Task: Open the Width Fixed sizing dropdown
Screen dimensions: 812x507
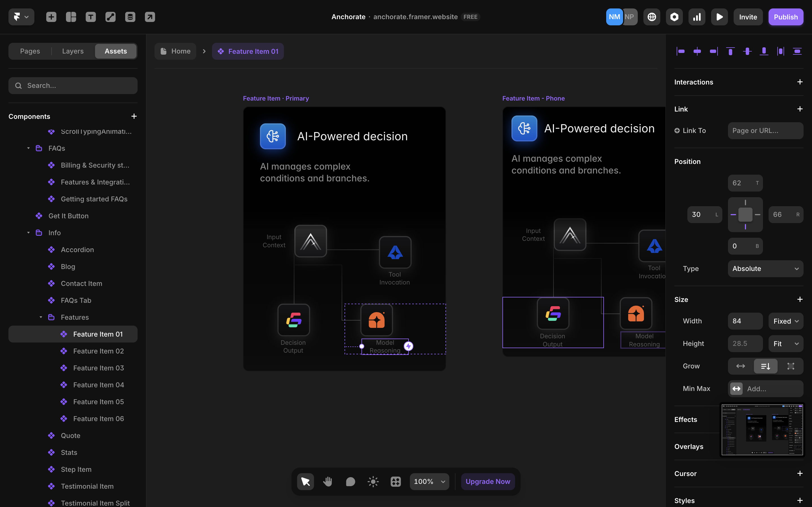Action: click(x=785, y=321)
